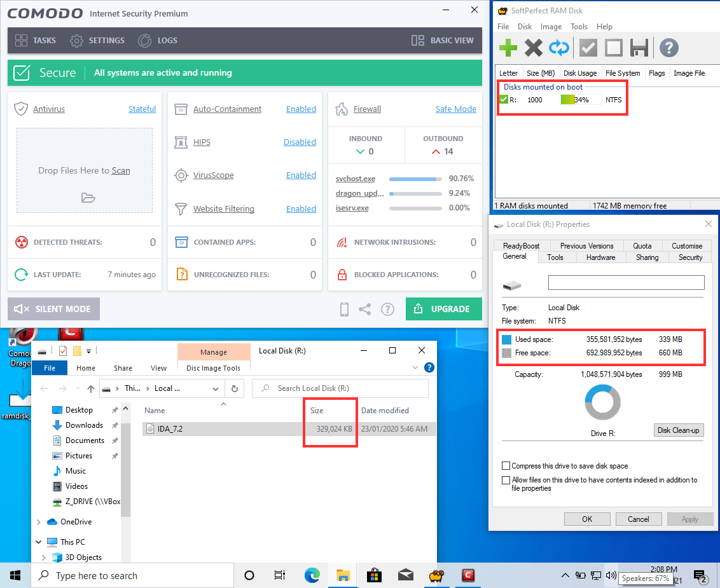Open Firewall Safe Mode selector
This screenshot has width=720, height=588.
pyautogui.click(x=456, y=109)
